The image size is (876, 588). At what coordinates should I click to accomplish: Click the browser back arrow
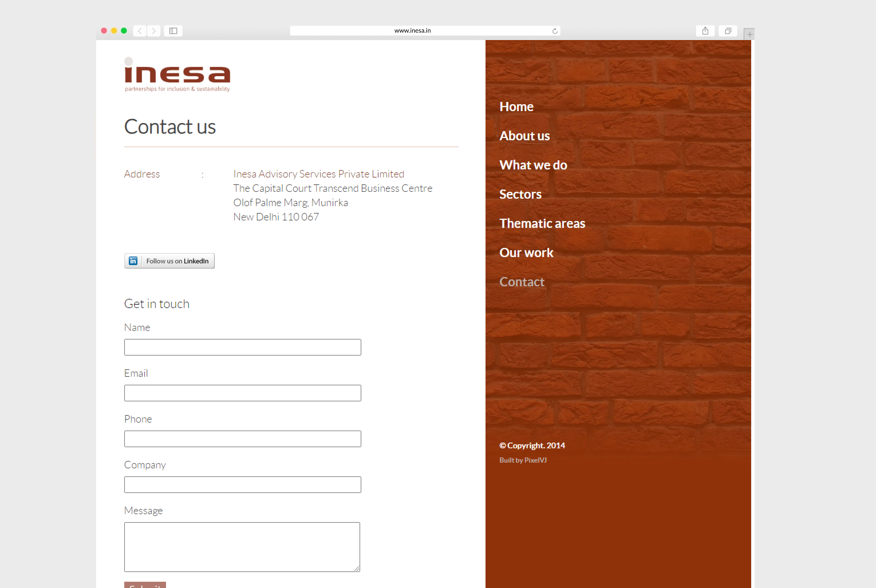140,31
